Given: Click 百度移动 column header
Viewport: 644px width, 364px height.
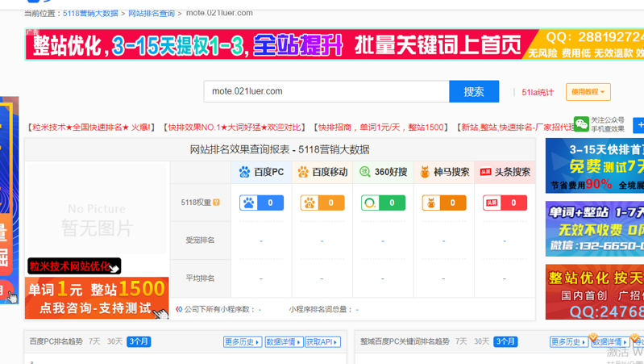Looking at the screenshot, I should coord(322,172).
